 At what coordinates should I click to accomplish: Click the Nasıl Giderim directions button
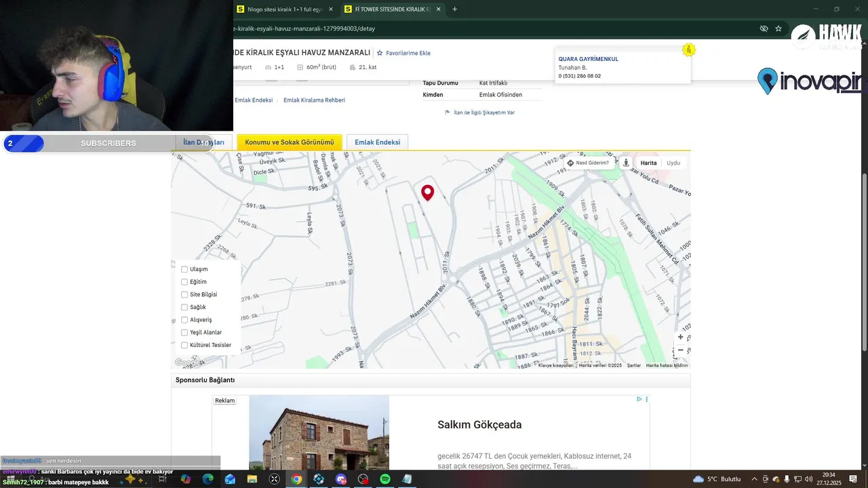point(588,163)
